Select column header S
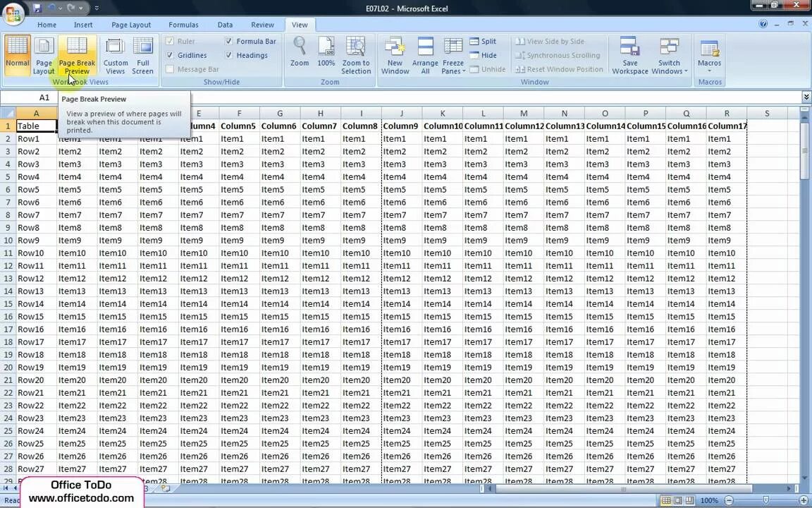This screenshot has width=812, height=508. coord(767,113)
